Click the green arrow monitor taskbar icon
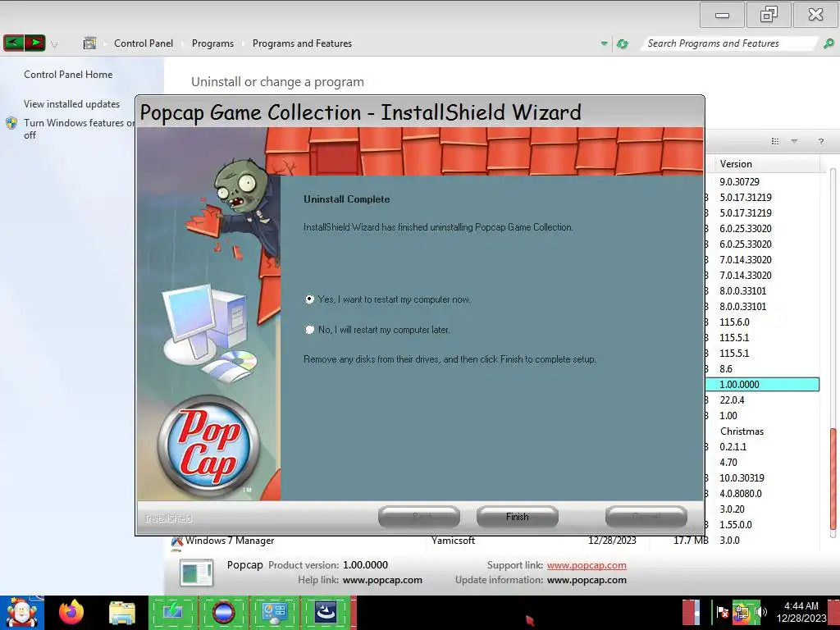 [x=172, y=611]
